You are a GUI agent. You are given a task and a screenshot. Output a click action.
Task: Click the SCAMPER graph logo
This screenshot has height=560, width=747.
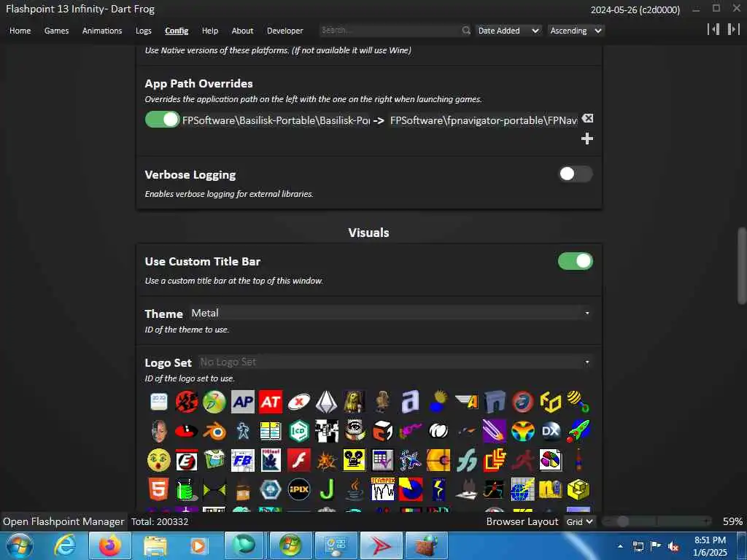(x=382, y=489)
